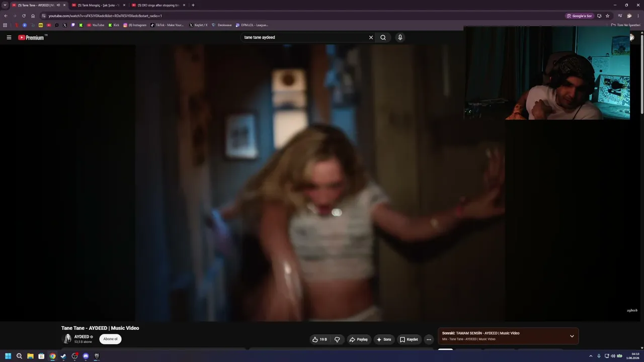Open the Soru ask button
The height and width of the screenshot is (362, 644).
click(384, 339)
